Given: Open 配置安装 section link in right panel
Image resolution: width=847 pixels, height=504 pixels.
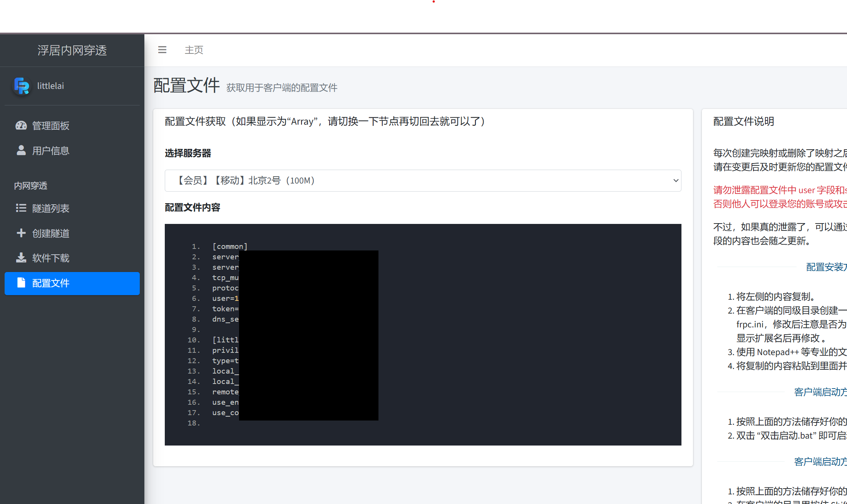Looking at the screenshot, I should pos(826,267).
